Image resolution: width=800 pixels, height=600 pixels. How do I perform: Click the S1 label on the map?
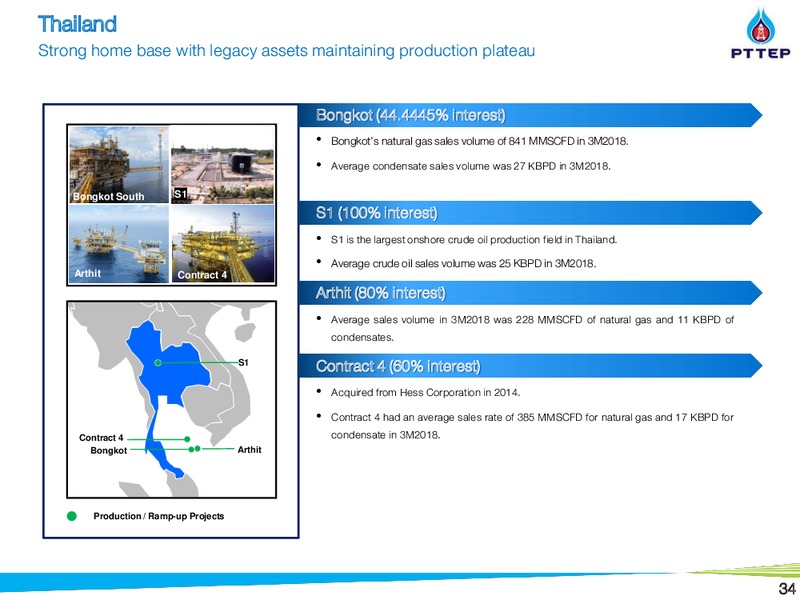(243, 363)
